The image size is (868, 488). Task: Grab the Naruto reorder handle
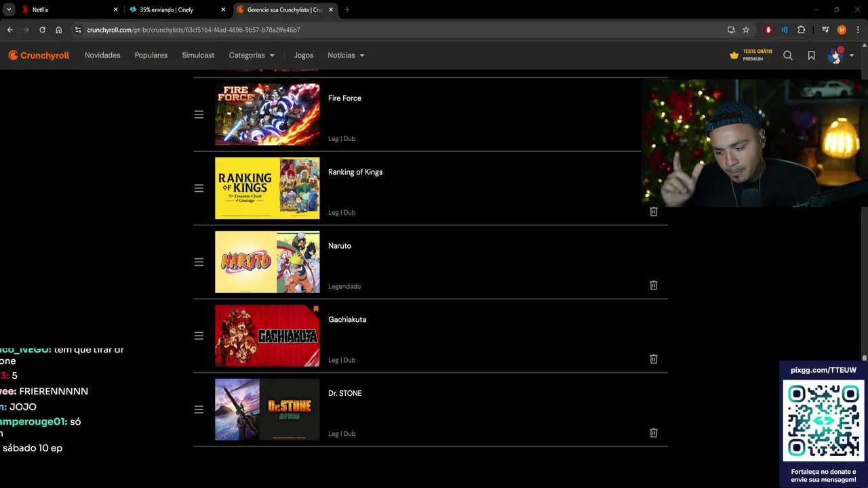tap(199, 262)
